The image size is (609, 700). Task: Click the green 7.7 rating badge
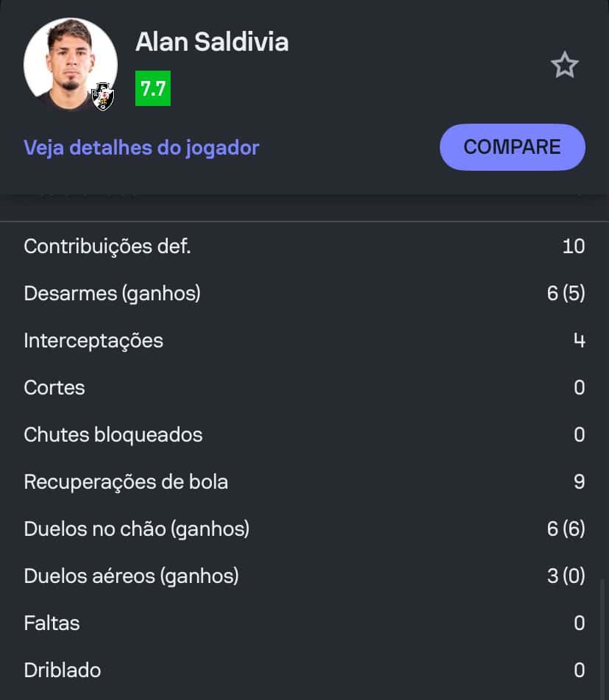tap(153, 89)
